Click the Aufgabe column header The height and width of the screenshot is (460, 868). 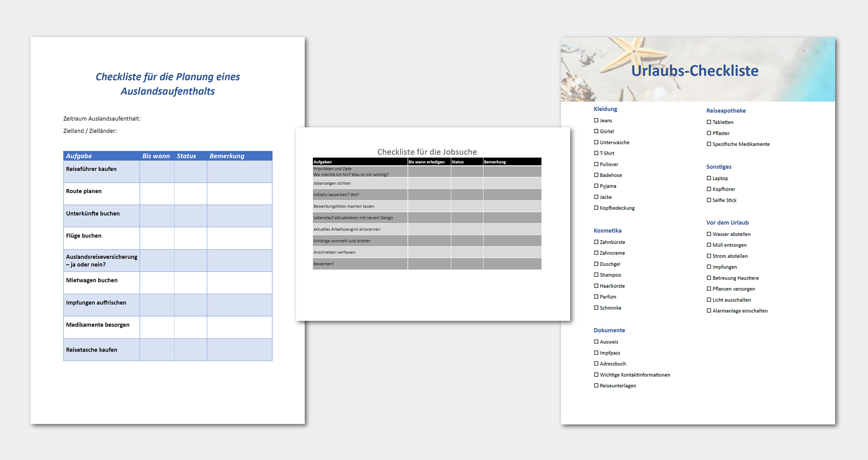point(78,156)
